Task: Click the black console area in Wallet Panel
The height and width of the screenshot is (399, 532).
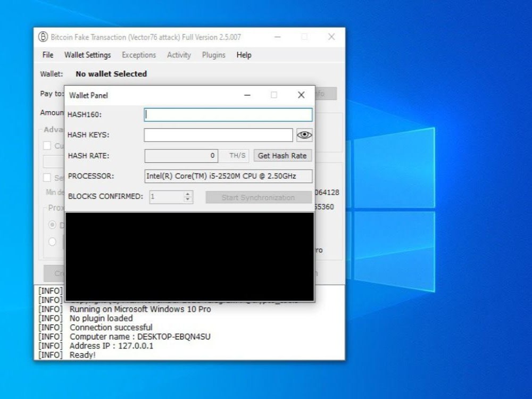Action: (x=189, y=256)
